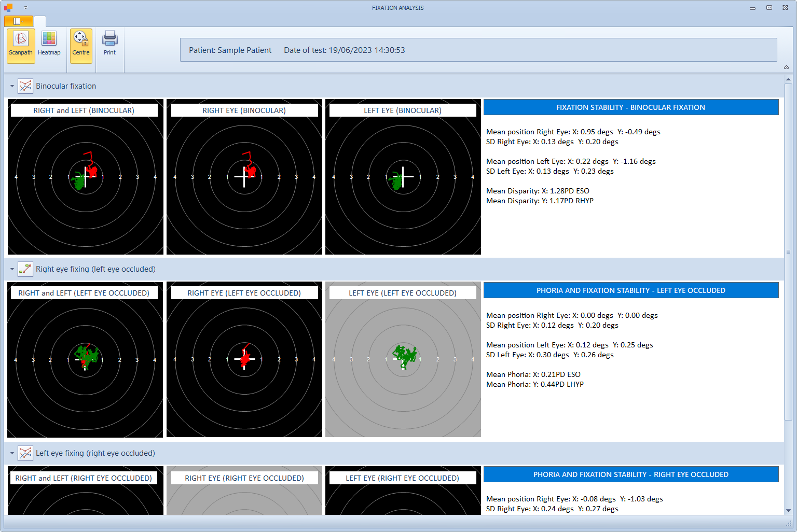Click the Left eye fixing section icon
The height and width of the screenshot is (532, 797).
[x=25, y=453]
